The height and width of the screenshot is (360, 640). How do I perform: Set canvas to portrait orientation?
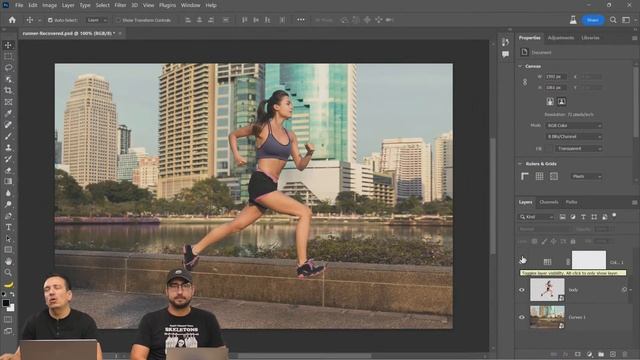pos(550,101)
